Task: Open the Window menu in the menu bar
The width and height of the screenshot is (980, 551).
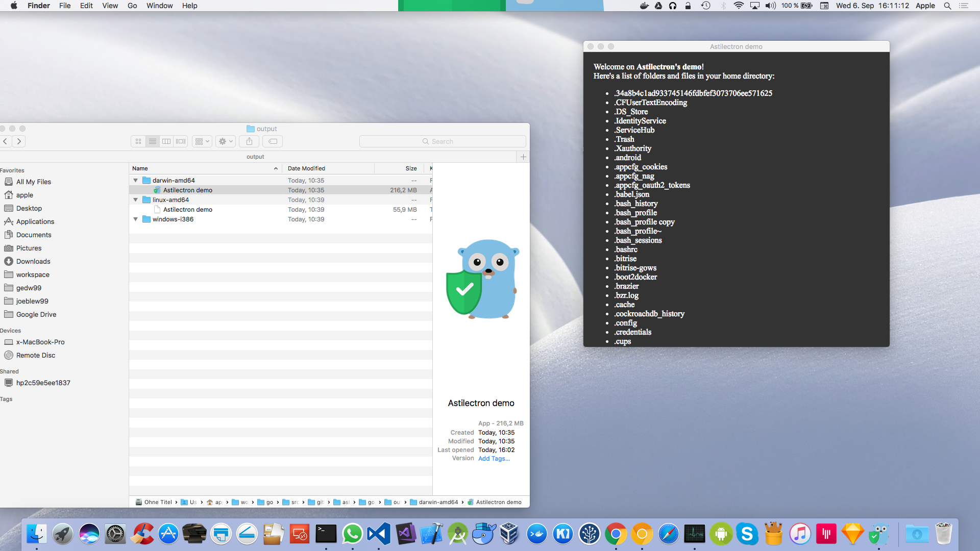Action: point(159,6)
